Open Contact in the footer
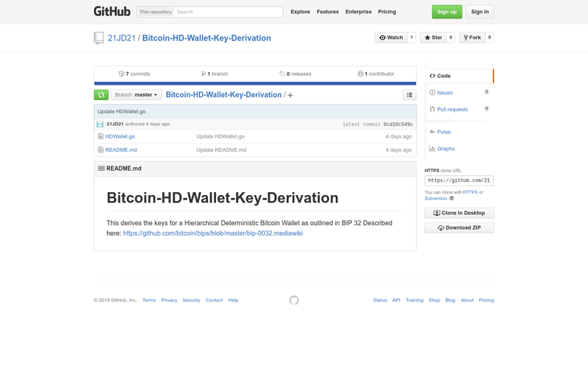The height and width of the screenshot is (368, 588). click(x=214, y=300)
